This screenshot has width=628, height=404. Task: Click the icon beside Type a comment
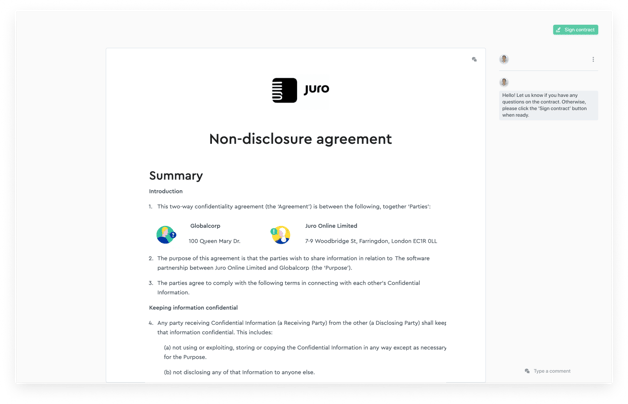tap(527, 371)
